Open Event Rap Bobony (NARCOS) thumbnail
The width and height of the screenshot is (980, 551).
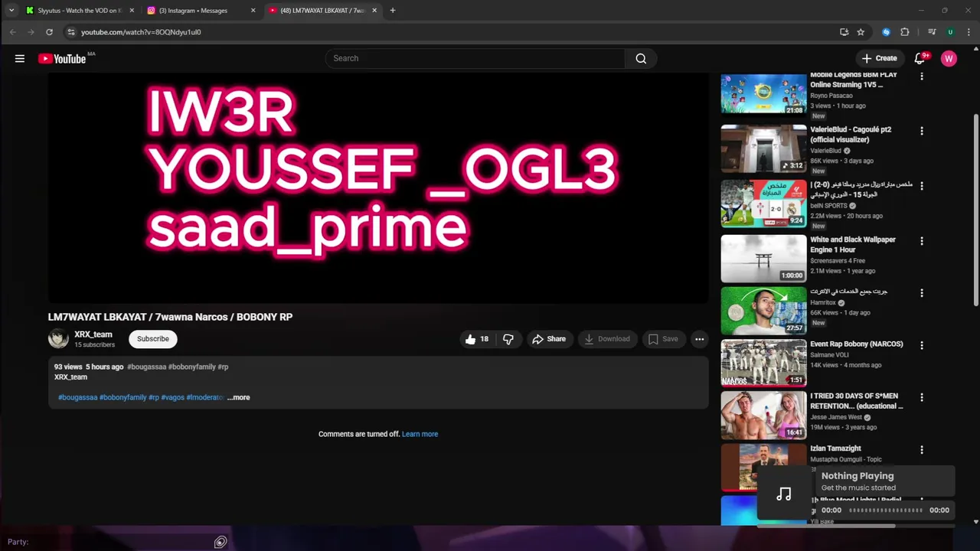pos(763,363)
